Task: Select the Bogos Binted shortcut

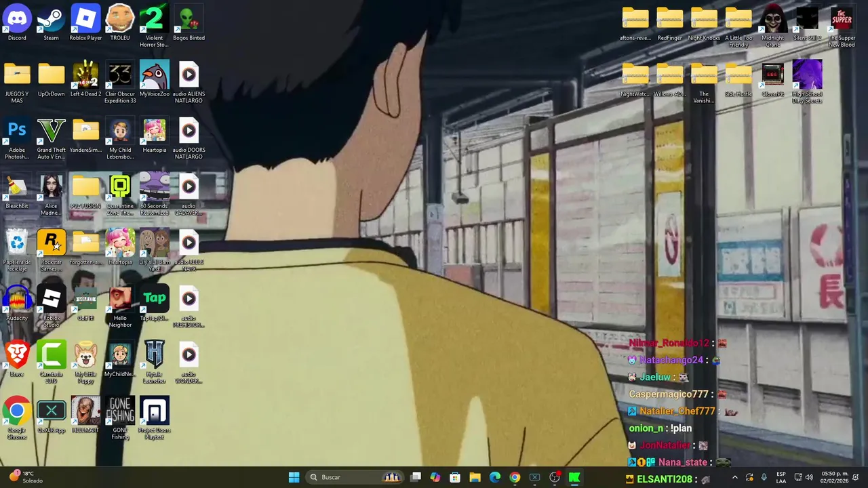Action: click(189, 23)
